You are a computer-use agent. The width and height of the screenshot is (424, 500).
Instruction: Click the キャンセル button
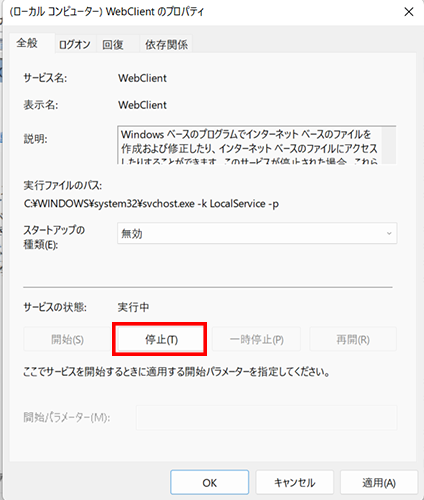click(x=294, y=482)
